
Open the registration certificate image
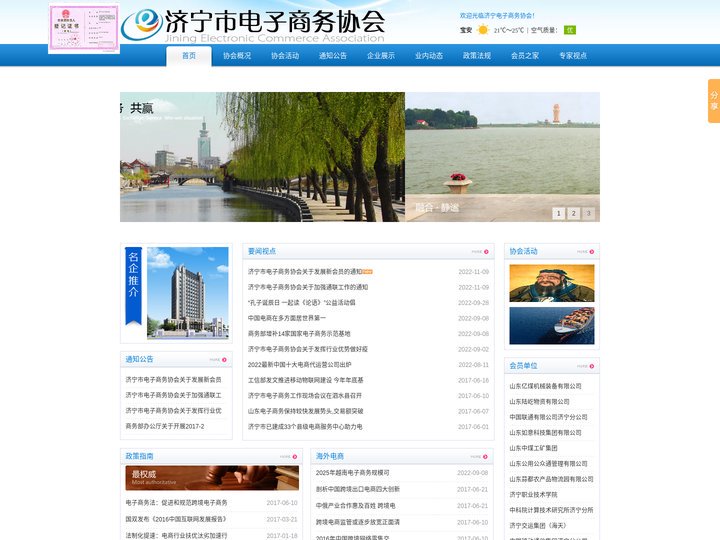click(84, 28)
